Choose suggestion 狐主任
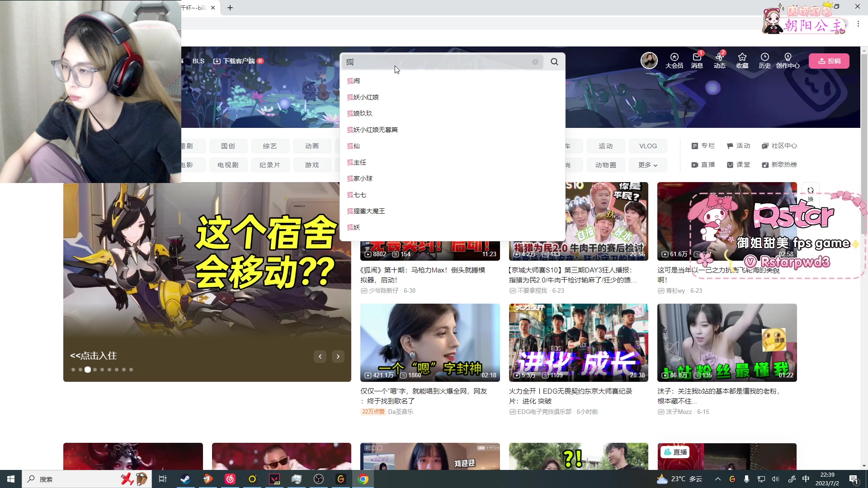 point(453,162)
